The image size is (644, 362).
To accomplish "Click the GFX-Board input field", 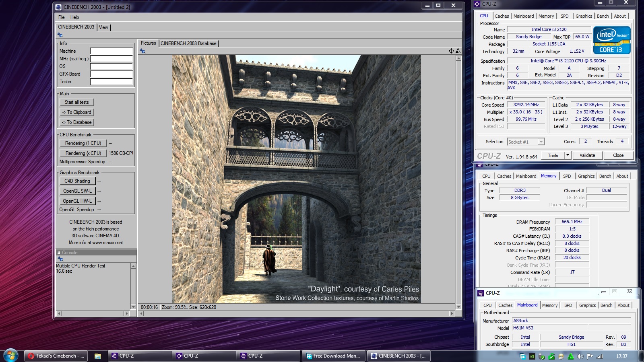I will coord(111,74).
